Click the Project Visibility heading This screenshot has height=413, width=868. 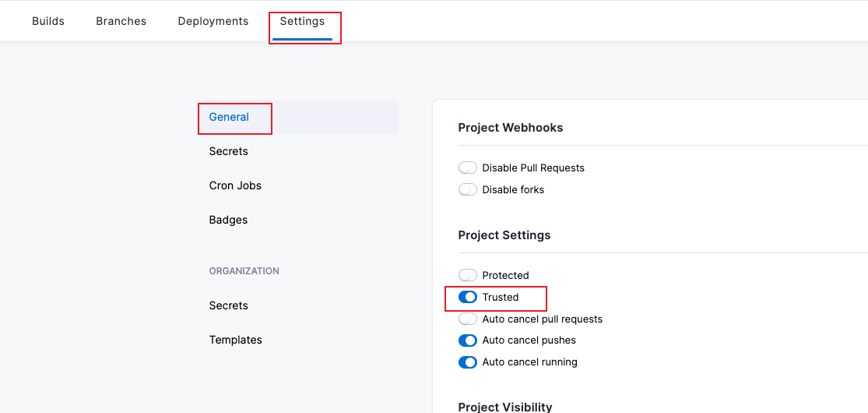tap(505, 407)
